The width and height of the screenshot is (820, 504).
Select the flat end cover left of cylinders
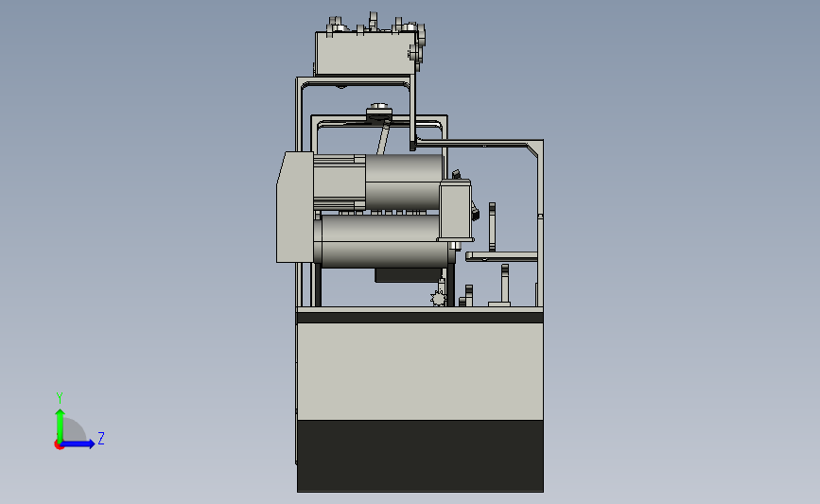coord(295,207)
